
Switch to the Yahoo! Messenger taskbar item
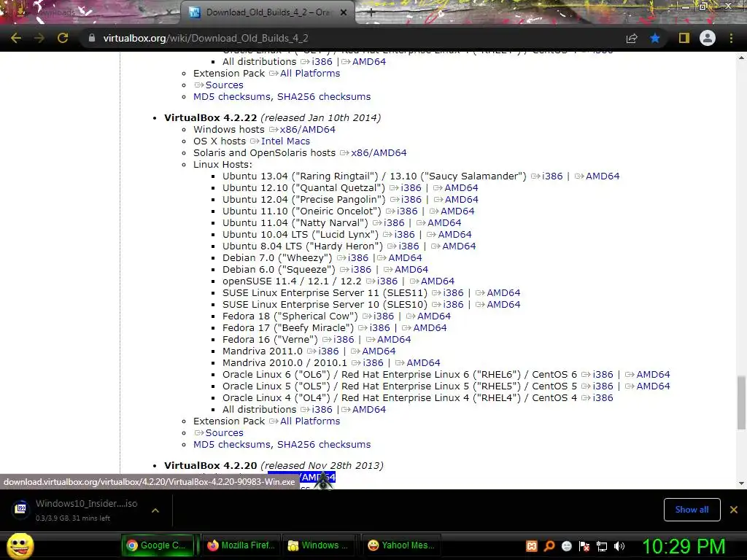tap(401, 545)
